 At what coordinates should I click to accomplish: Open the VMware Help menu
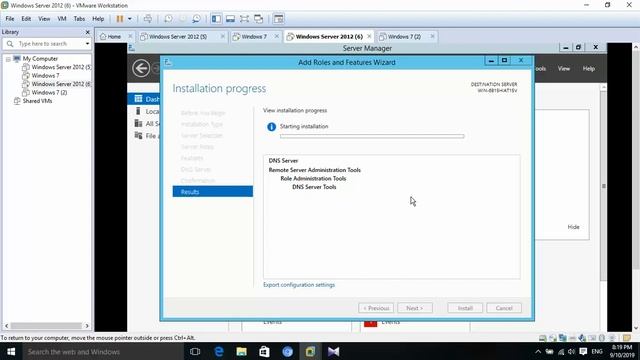pos(98,19)
